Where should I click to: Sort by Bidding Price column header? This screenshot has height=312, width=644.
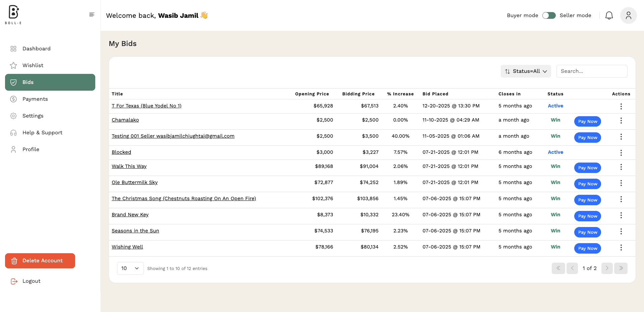(x=358, y=94)
